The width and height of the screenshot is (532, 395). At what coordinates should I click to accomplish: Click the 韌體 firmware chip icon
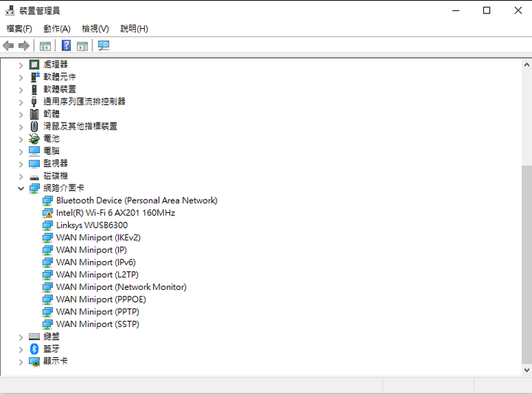click(34, 114)
